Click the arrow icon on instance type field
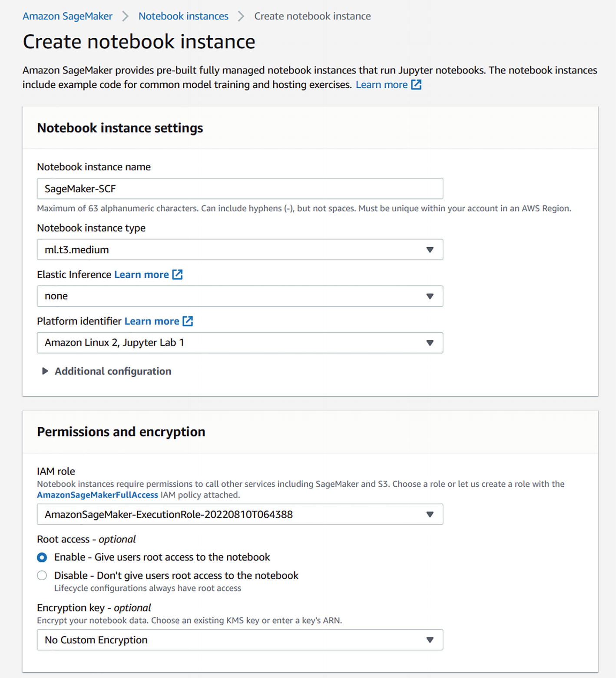This screenshot has height=678, width=616. 430,250
